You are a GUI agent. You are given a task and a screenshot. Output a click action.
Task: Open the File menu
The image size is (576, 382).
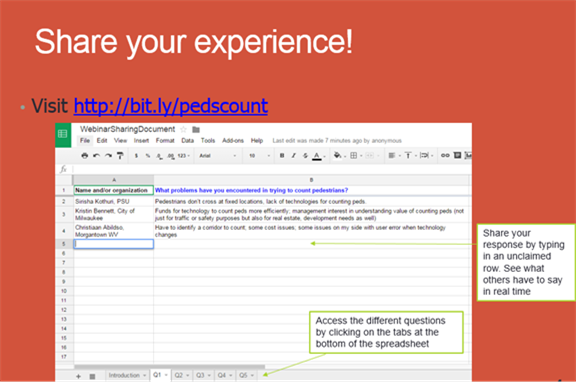point(85,140)
